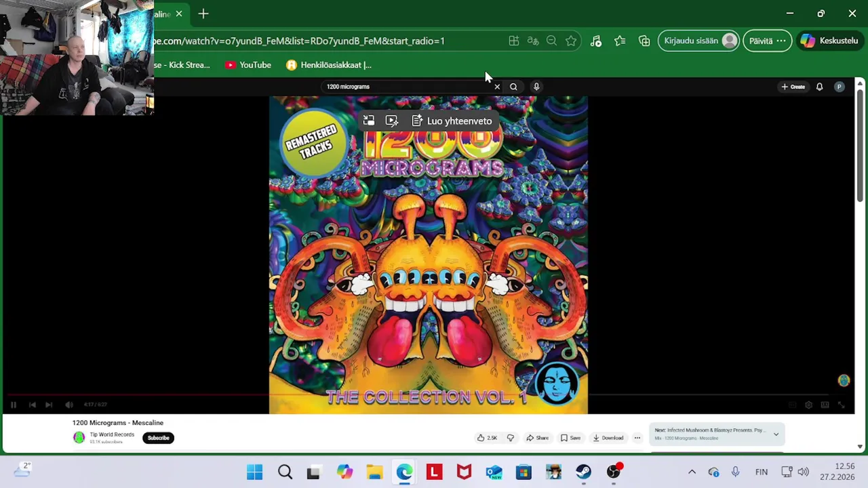
Task: Pause the video
Action: coord(13,405)
